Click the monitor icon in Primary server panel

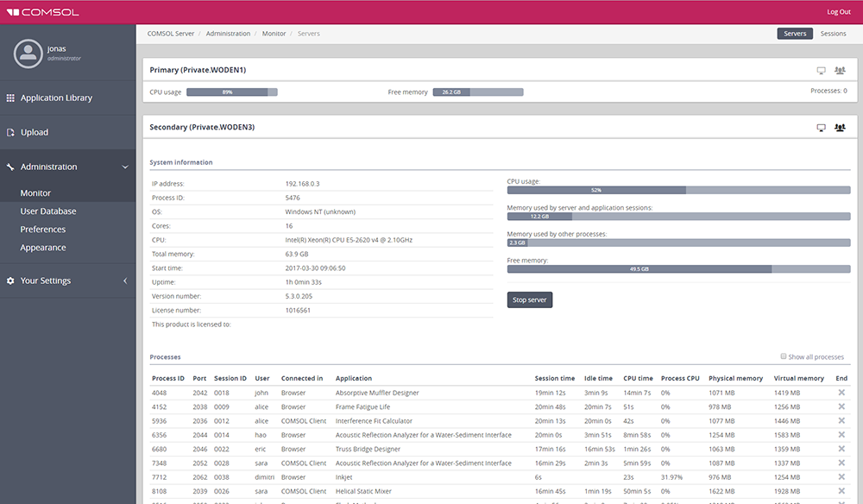[821, 70]
